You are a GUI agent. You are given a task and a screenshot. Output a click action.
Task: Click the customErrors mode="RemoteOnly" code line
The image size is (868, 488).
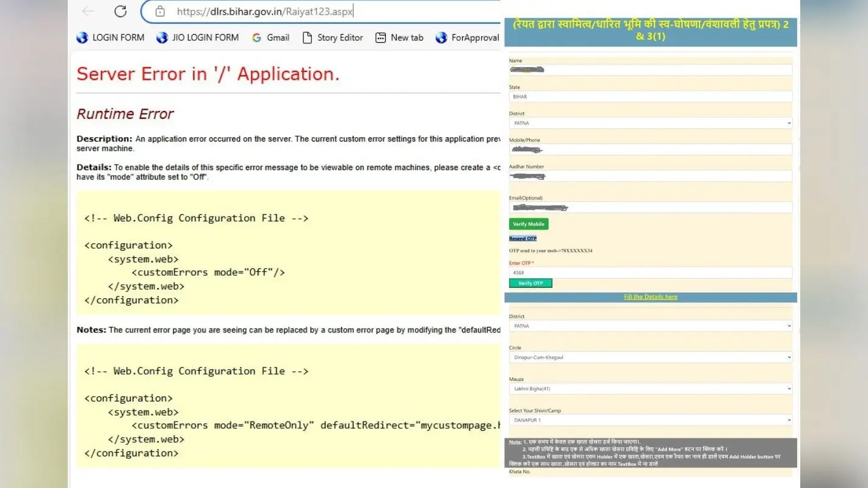(x=316, y=425)
